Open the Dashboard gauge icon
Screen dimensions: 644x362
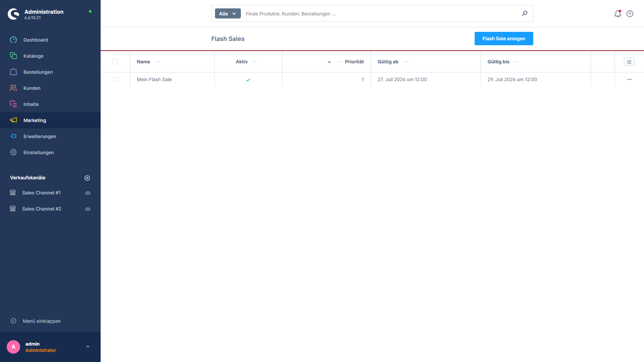point(13,40)
